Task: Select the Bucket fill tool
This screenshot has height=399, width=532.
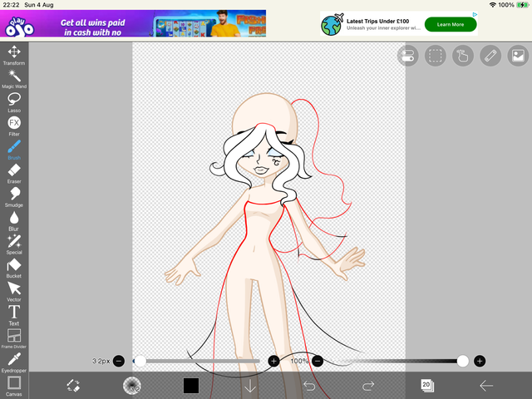Action: click(x=14, y=268)
